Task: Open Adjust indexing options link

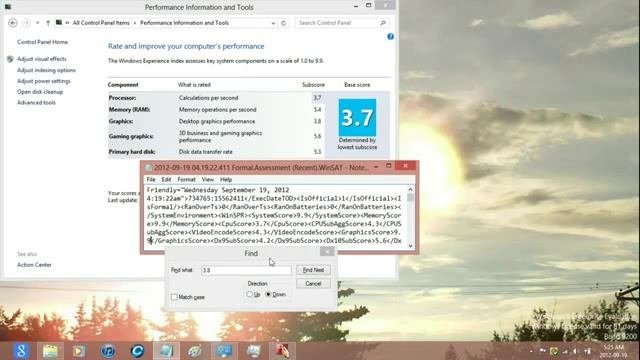Action: [x=46, y=70]
